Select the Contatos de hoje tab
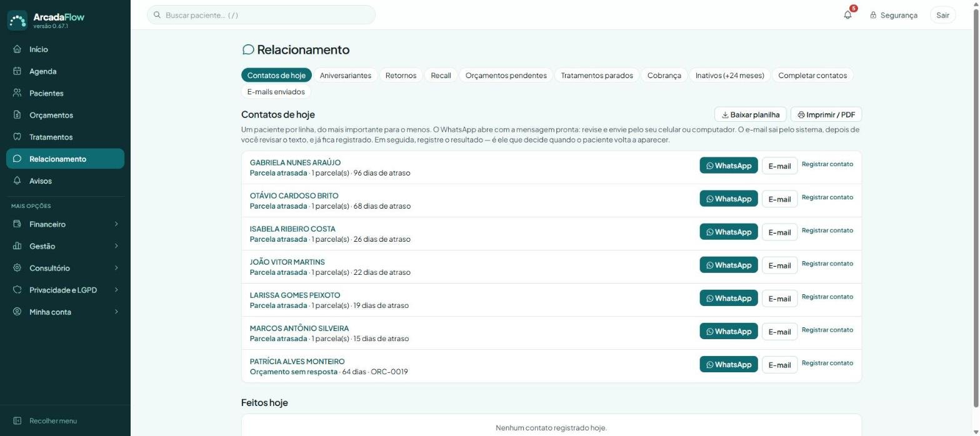This screenshot has width=980, height=436. [x=276, y=76]
